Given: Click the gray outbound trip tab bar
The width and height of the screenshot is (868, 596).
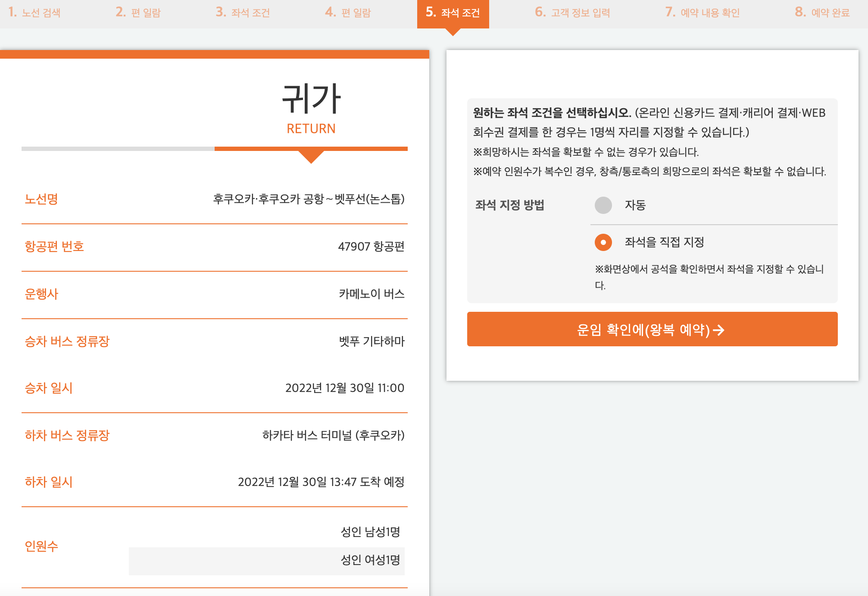Looking at the screenshot, I should click(118, 149).
